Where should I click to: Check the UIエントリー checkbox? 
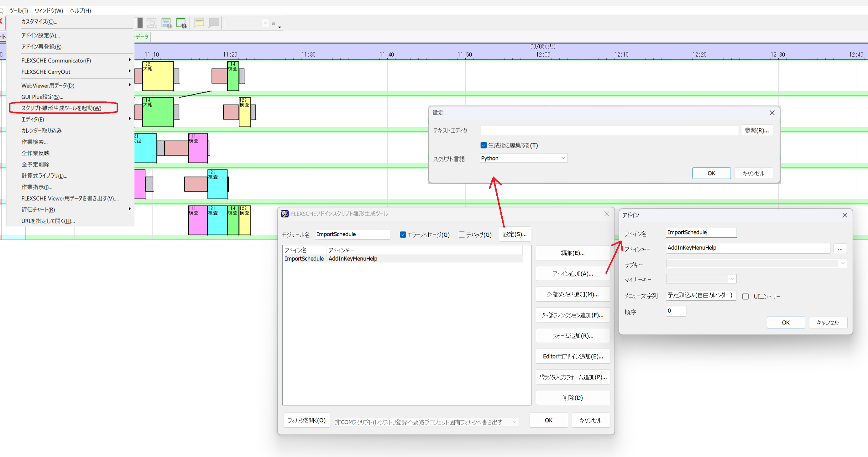coord(746,296)
